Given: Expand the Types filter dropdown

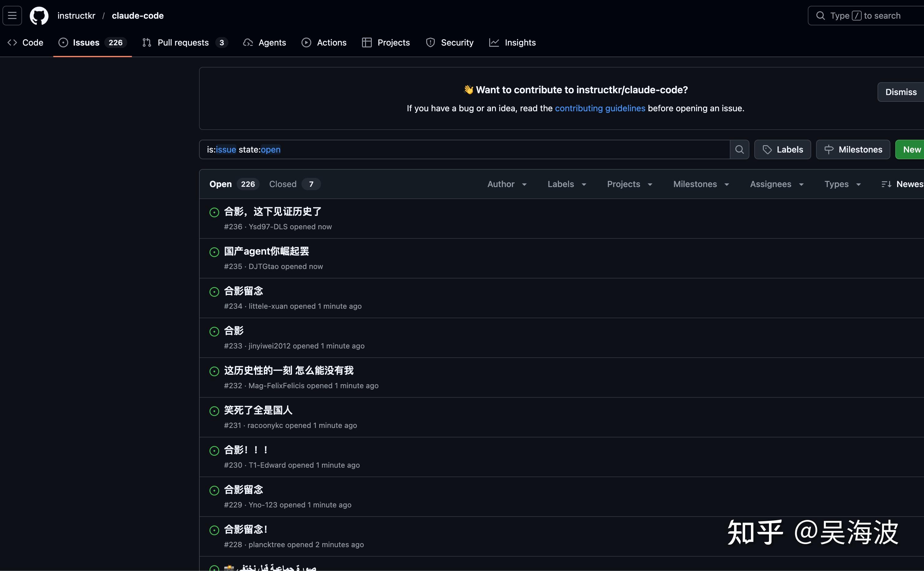Looking at the screenshot, I should (x=843, y=184).
